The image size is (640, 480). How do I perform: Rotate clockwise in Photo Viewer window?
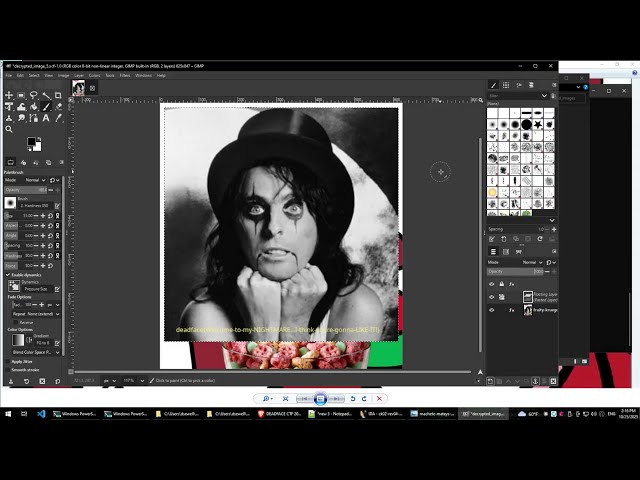364,398
